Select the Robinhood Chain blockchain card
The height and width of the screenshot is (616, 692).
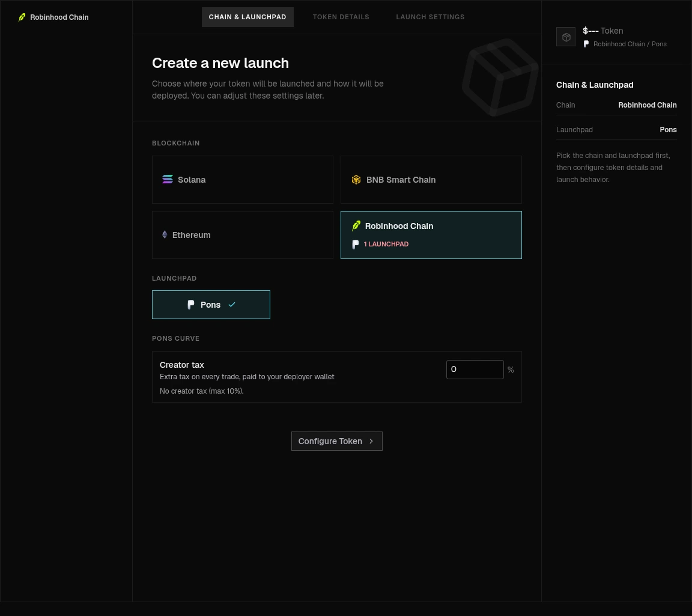click(x=431, y=235)
